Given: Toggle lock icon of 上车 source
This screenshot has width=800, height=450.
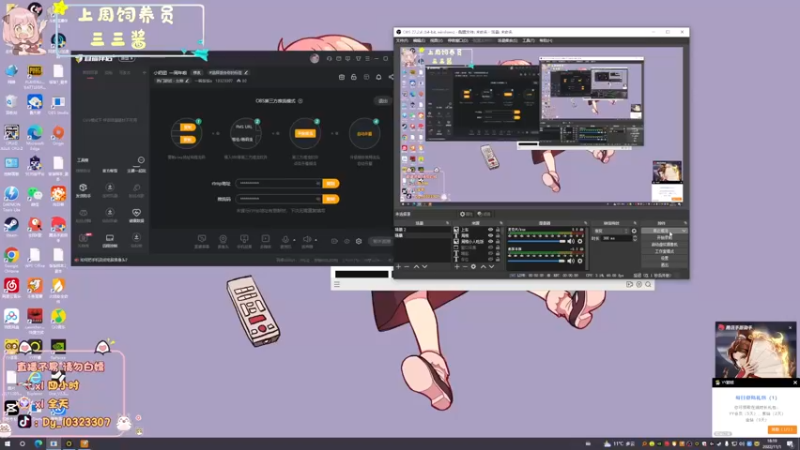Looking at the screenshot, I should 498,230.
